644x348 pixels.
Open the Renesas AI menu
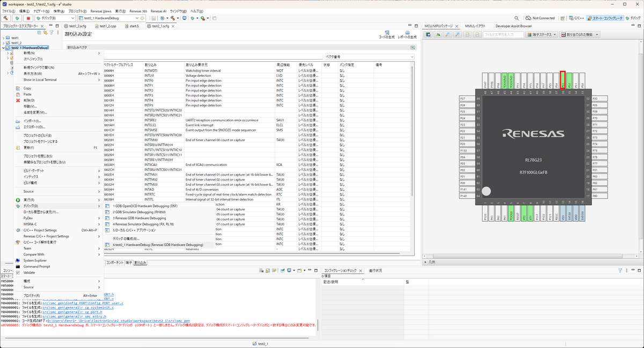[158, 11]
